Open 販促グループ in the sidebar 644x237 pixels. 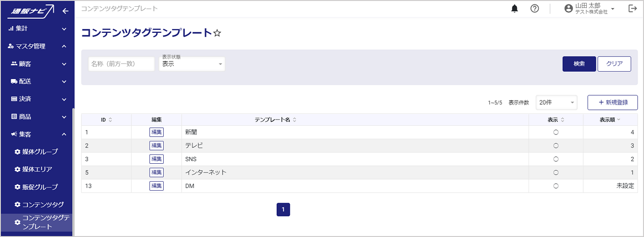[x=39, y=187]
